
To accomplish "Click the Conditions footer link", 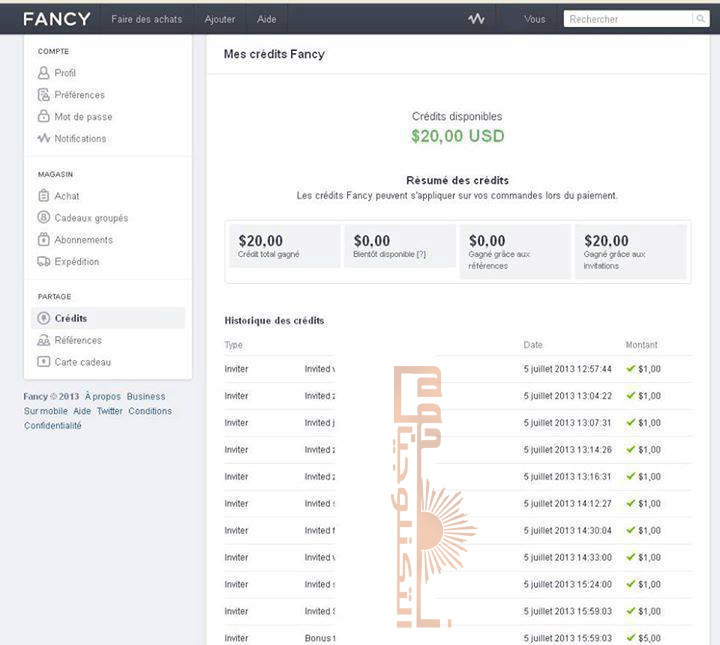I will click(150, 411).
